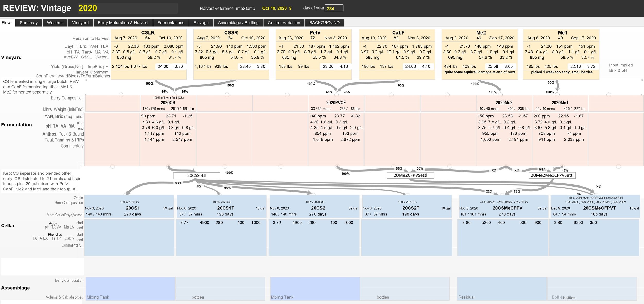Open the Control Variables tab
This screenshot has width=644, height=304.
tap(284, 23)
